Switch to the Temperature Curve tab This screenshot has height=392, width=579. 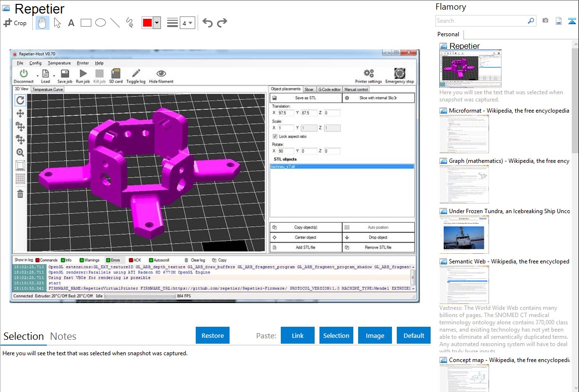(x=48, y=89)
